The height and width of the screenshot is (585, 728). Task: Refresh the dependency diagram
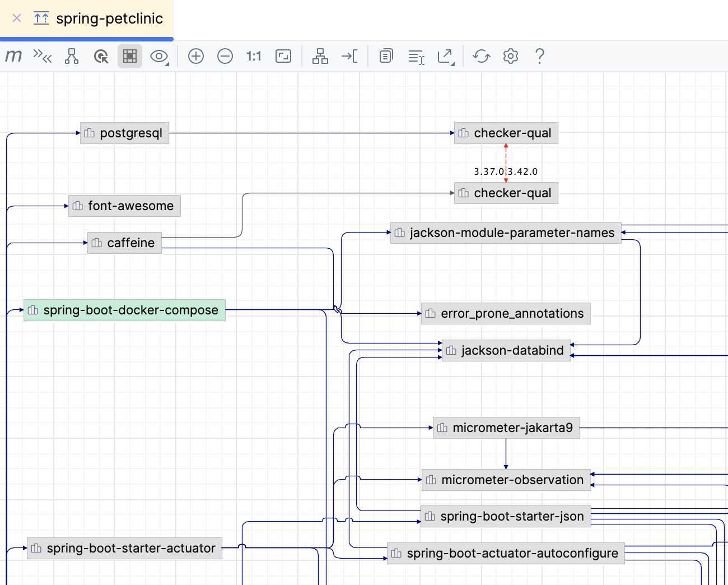[x=481, y=56]
